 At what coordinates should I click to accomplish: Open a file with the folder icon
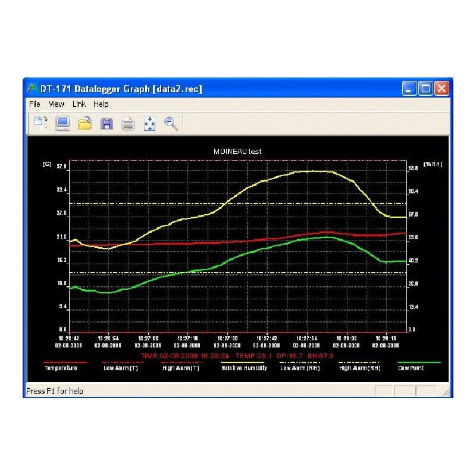[85, 123]
